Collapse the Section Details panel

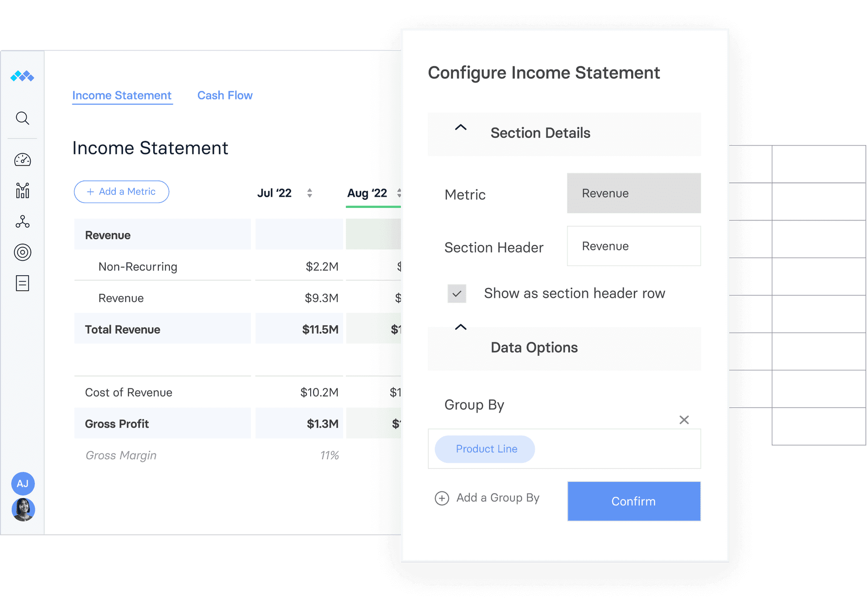click(x=460, y=128)
